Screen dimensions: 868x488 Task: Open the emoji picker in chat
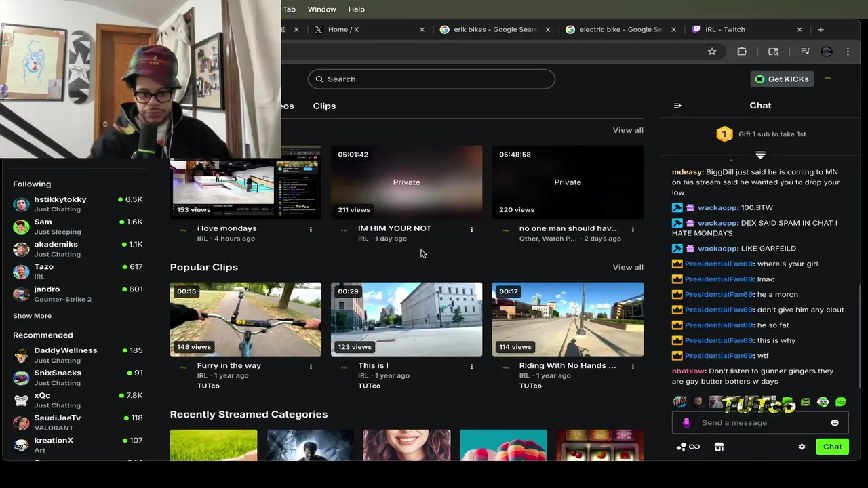click(x=835, y=422)
